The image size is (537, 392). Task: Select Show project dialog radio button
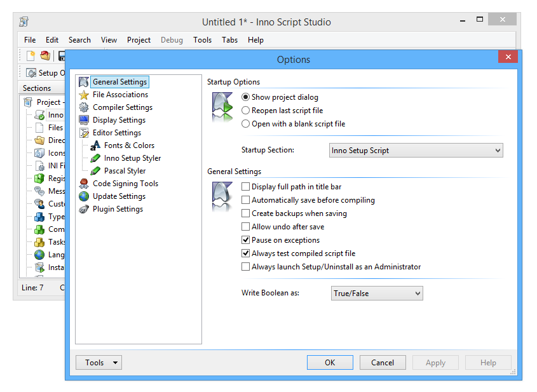coord(245,97)
